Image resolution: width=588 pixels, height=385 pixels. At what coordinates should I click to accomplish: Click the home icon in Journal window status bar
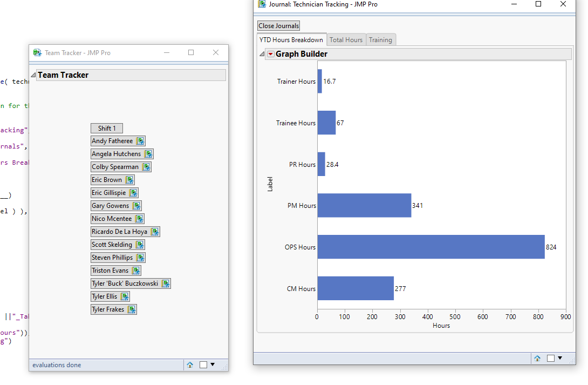pyautogui.click(x=537, y=358)
